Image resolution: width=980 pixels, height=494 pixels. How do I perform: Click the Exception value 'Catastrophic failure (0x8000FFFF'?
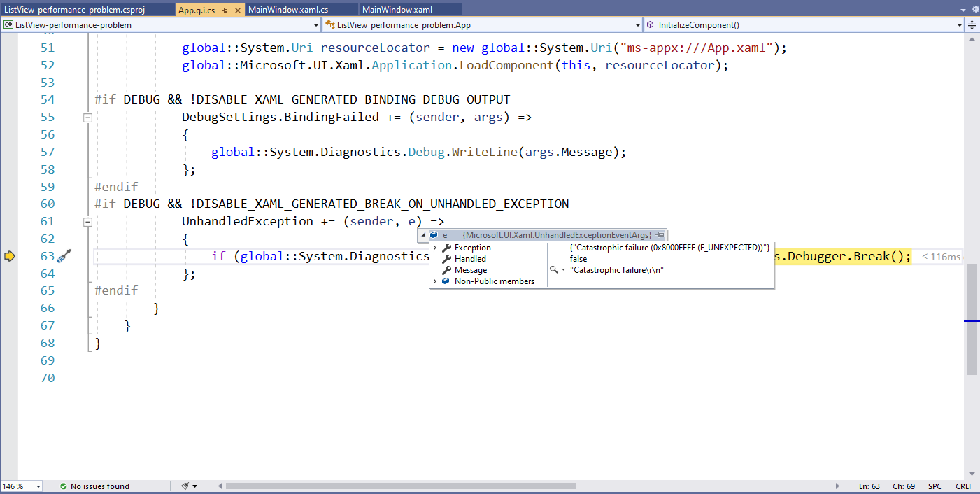point(670,248)
